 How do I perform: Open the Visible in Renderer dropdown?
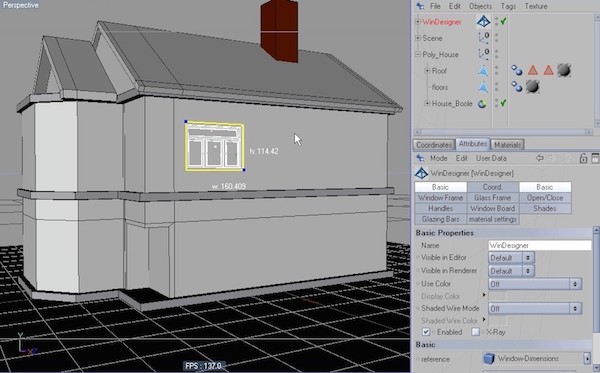pos(512,271)
